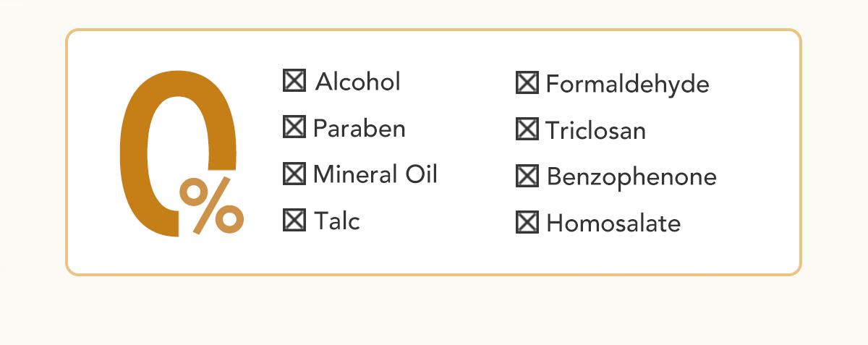Toggle the Homosalate checkbox

tap(527, 222)
